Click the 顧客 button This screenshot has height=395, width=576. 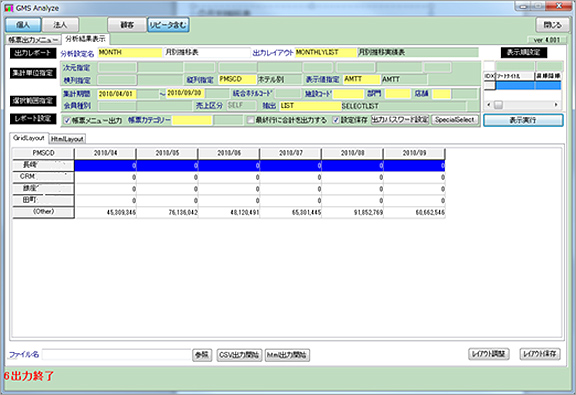pos(127,25)
